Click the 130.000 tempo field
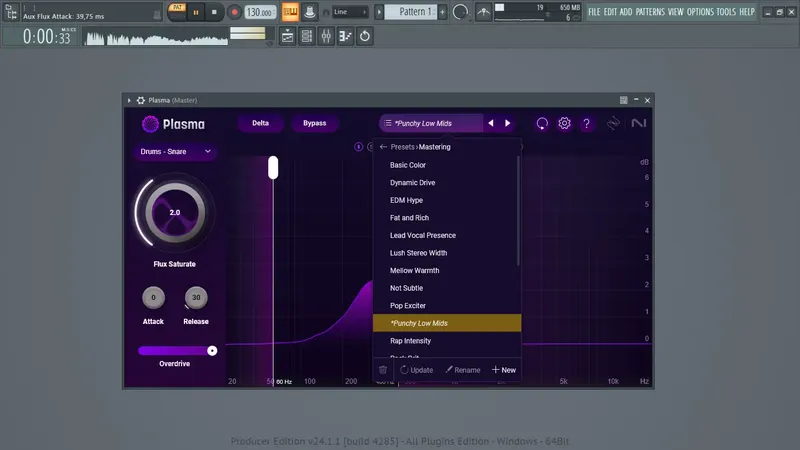The height and width of the screenshot is (450, 800). pyautogui.click(x=260, y=12)
